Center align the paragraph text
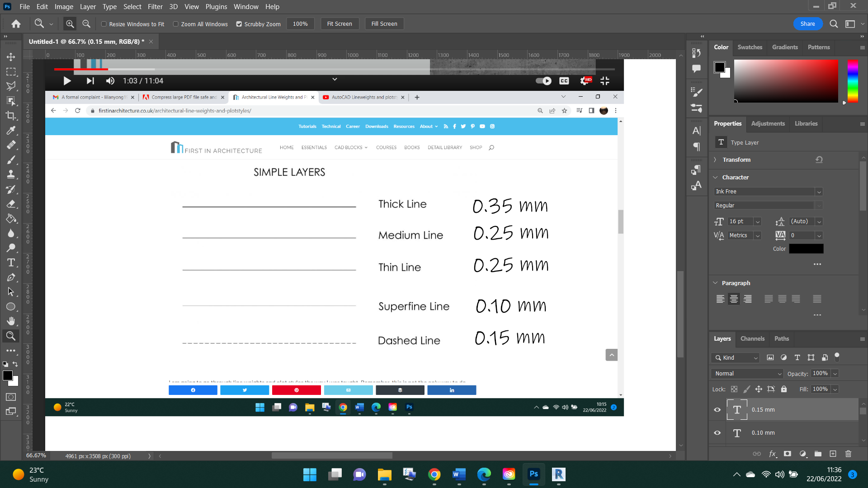This screenshot has height=488, width=868. tap(734, 299)
